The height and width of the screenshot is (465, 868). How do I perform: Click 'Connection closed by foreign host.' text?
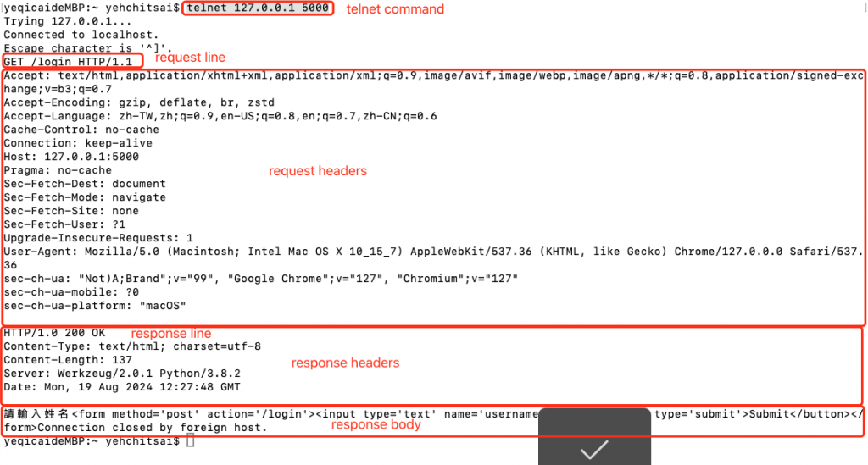click(153, 428)
